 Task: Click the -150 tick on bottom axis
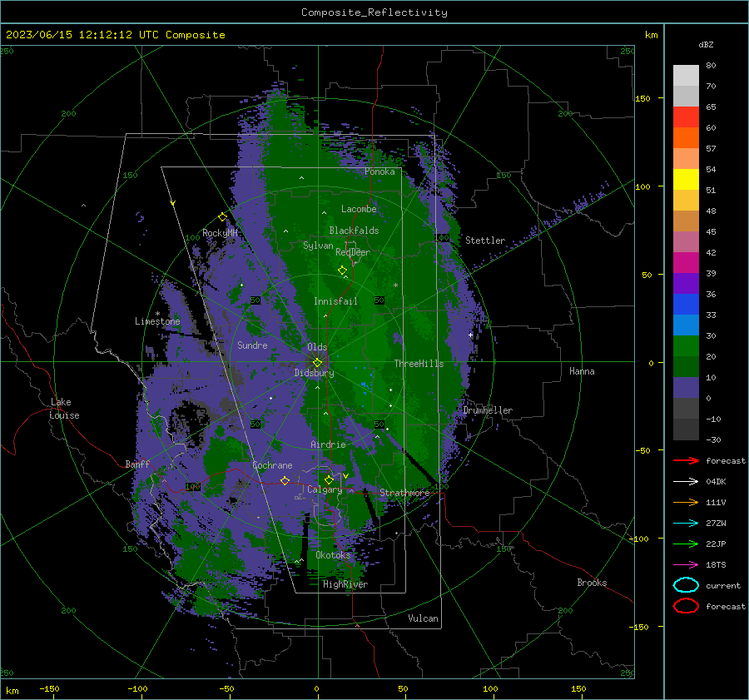[x=49, y=689]
